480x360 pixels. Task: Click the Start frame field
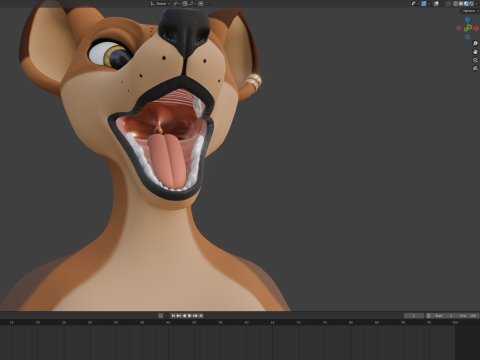coord(444,316)
